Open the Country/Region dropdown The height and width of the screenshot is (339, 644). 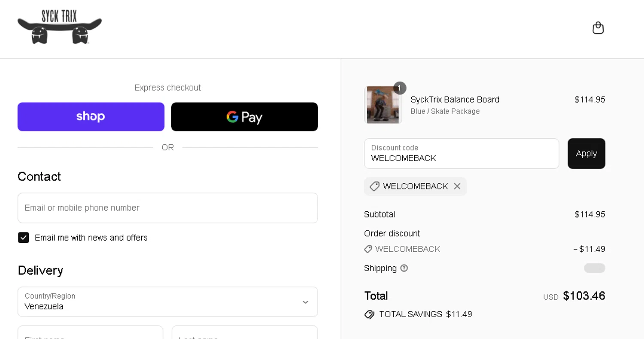tap(168, 302)
